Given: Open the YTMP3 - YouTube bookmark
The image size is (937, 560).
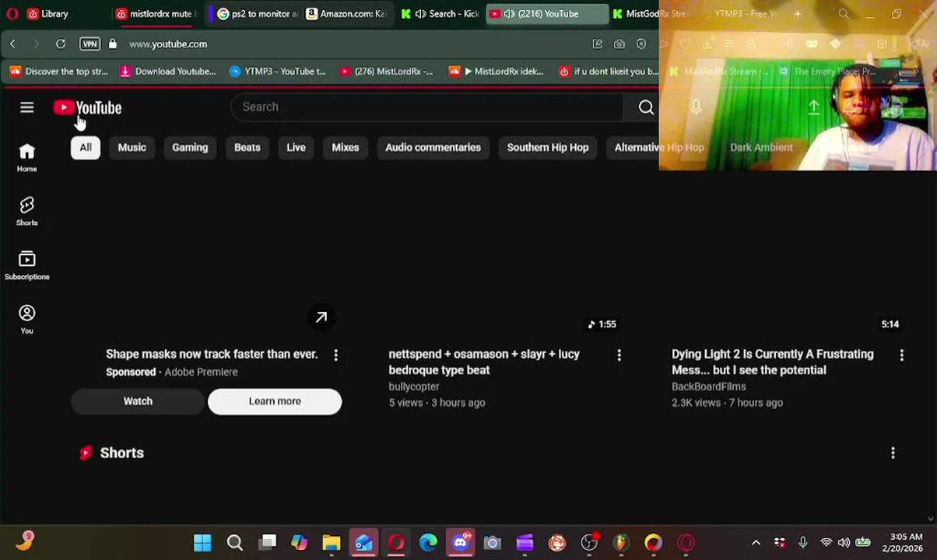Looking at the screenshot, I should pos(278,72).
